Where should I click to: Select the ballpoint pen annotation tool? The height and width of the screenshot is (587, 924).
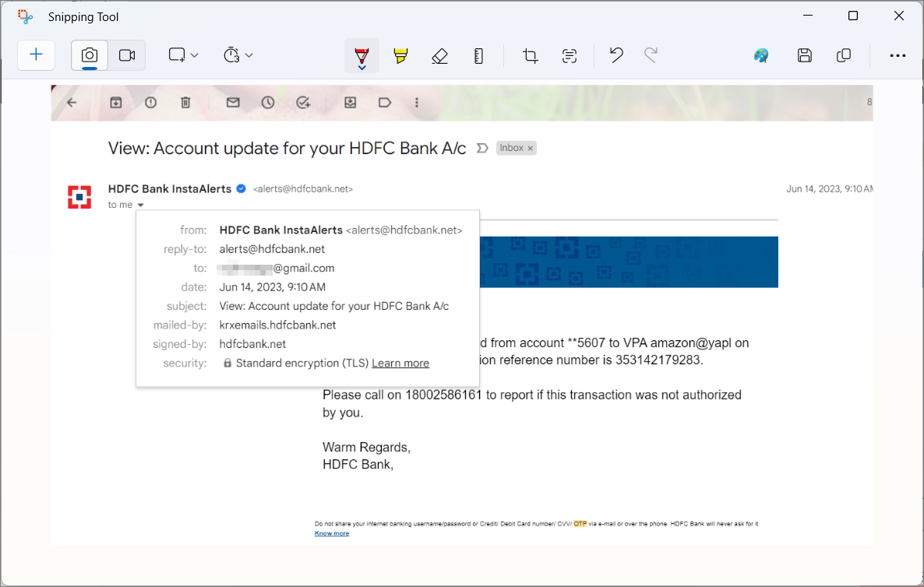[x=361, y=55]
